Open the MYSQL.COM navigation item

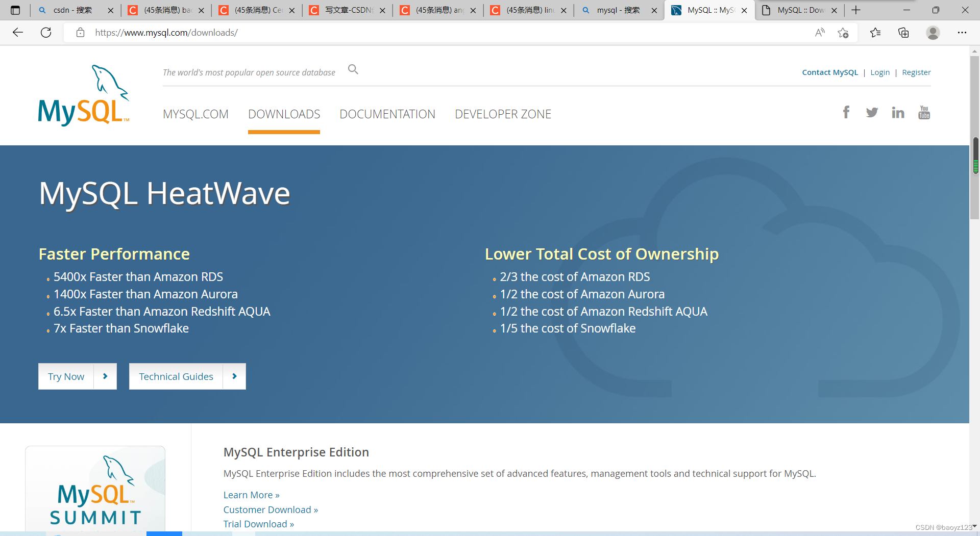tap(195, 114)
